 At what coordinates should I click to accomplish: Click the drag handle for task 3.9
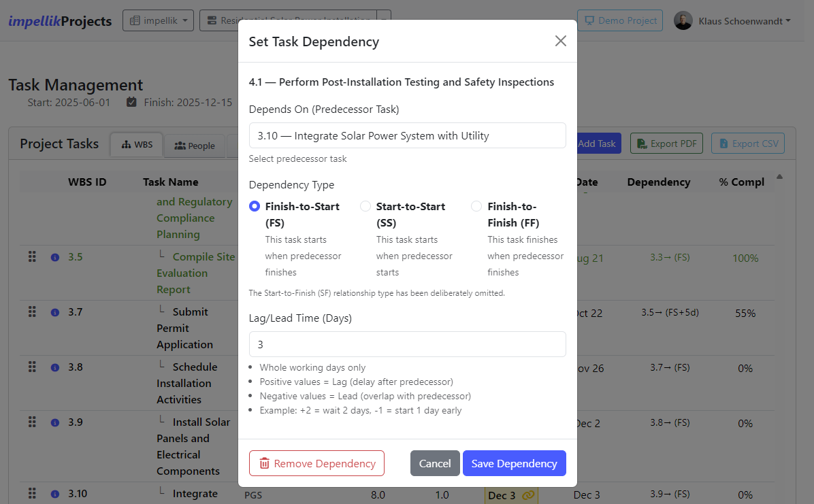pos(32,422)
